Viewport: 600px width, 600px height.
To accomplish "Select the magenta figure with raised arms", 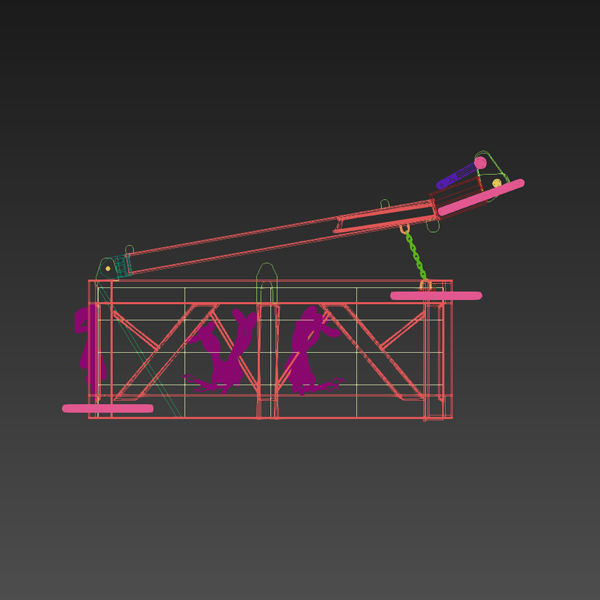I will (221, 352).
